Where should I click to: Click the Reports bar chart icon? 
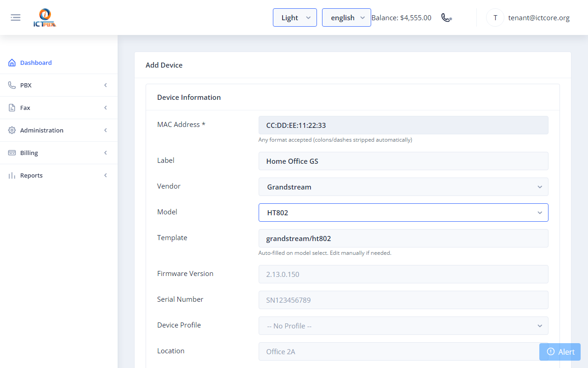coord(12,175)
